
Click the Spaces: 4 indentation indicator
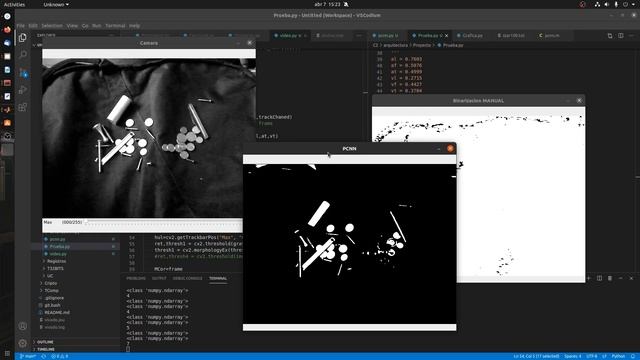(572, 356)
